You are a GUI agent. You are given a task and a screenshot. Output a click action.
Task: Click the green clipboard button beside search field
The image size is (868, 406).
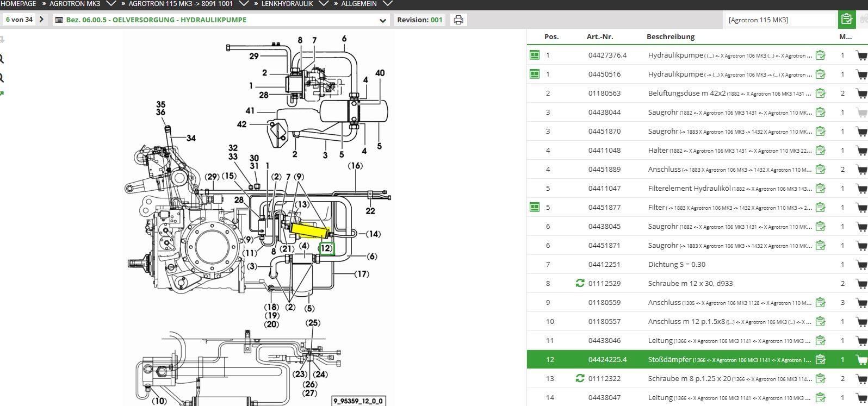point(846,20)
